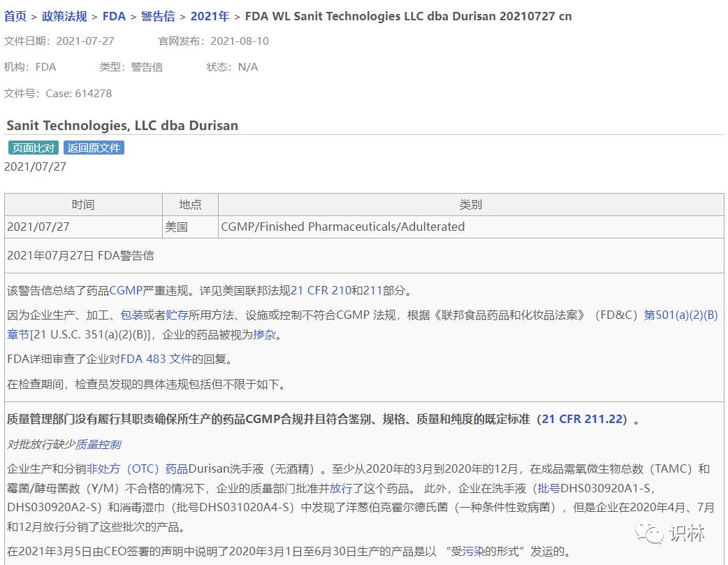
Task: Open the 非处方（OTC）药品 link
Action: (x=137, y=469)
